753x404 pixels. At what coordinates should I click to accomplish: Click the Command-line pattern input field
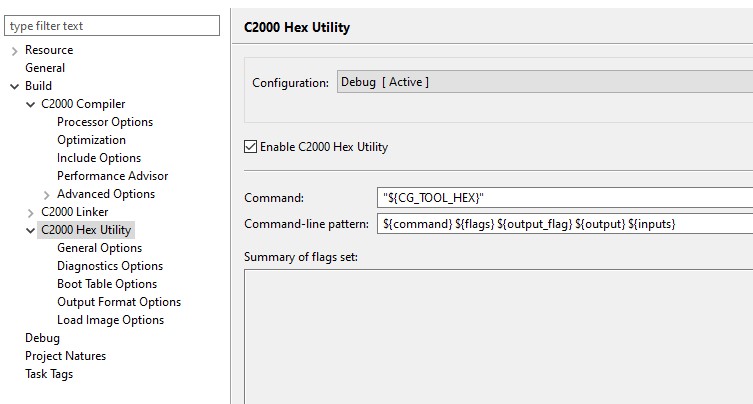coord(565,224)
